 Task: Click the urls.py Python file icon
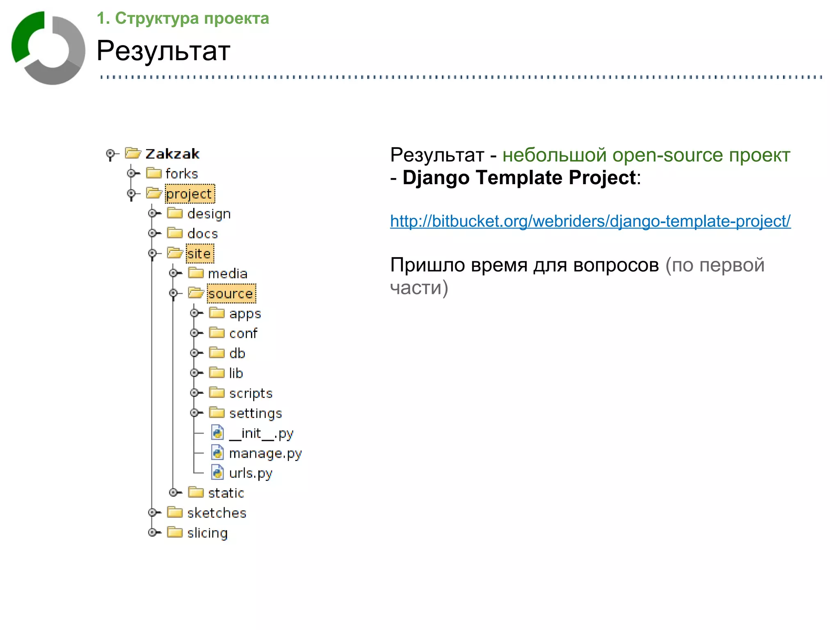coord(217,472)
